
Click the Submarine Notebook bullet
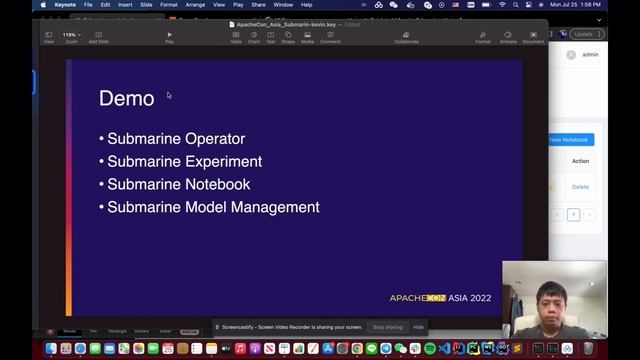(x=178, y=184)
